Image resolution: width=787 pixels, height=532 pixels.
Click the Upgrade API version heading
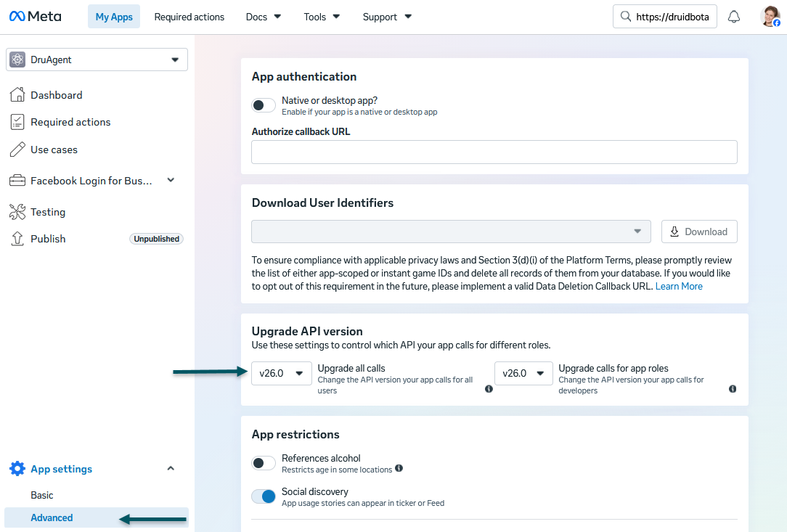click(x=307, y=331)
